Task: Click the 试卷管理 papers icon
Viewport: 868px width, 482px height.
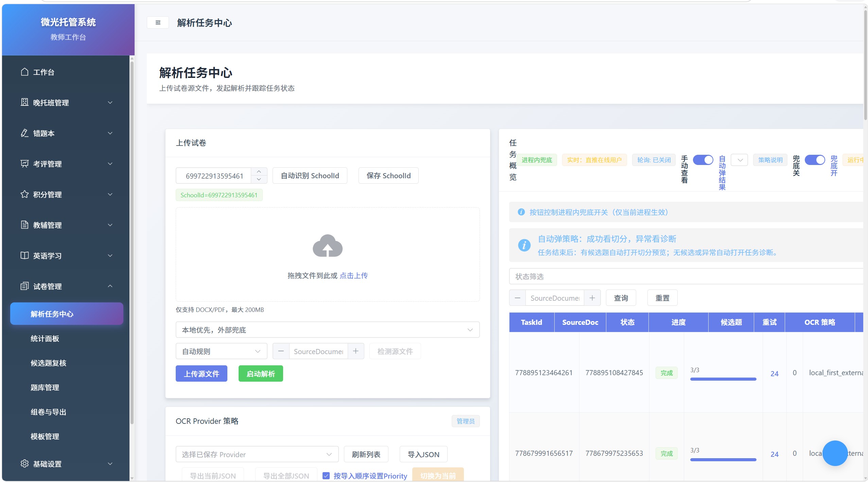Action: 24,286
